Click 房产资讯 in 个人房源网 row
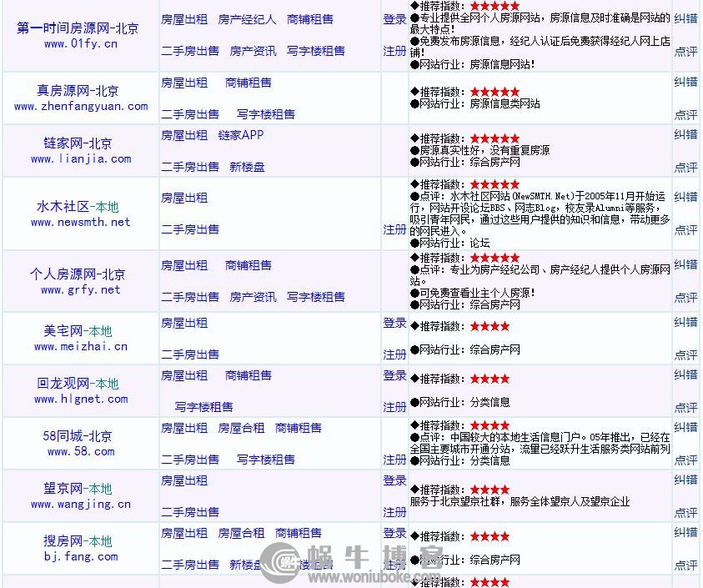 (253, 297)
